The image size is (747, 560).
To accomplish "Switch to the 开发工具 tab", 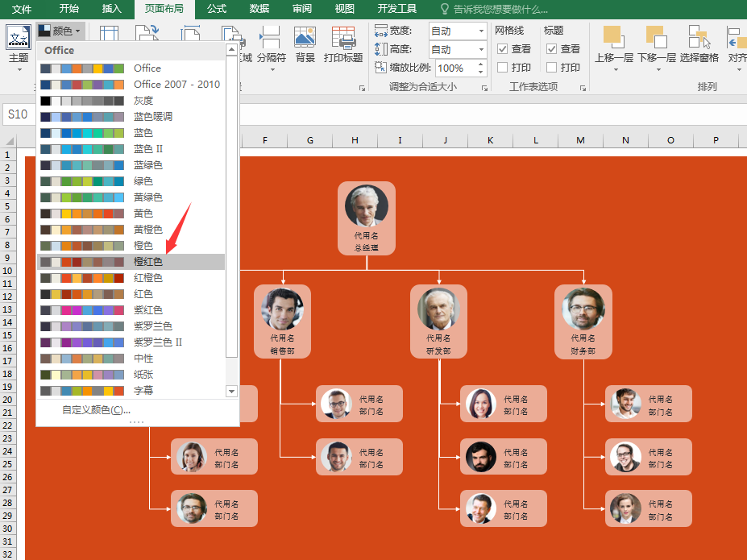I will [396, 9].
